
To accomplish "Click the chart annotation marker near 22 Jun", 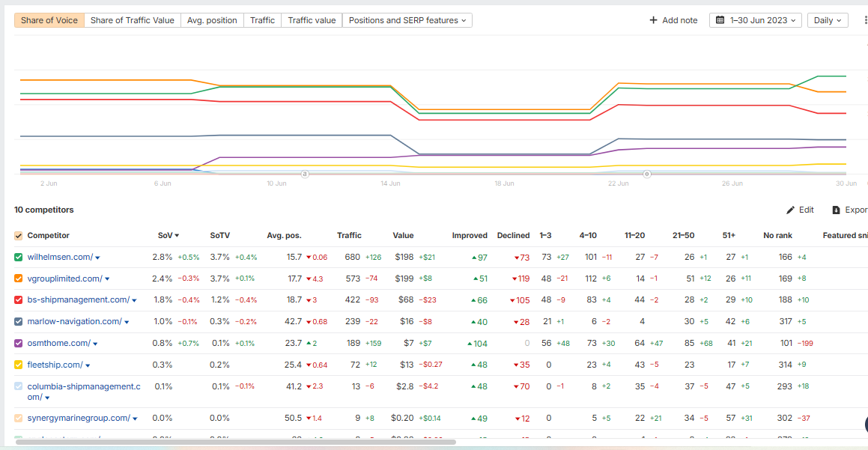I will click(x=647, y=174).
